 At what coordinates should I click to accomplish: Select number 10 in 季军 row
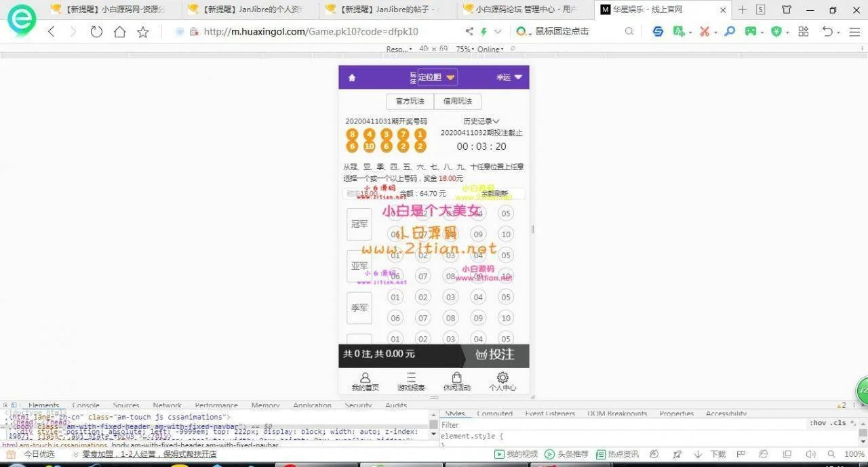505,318
